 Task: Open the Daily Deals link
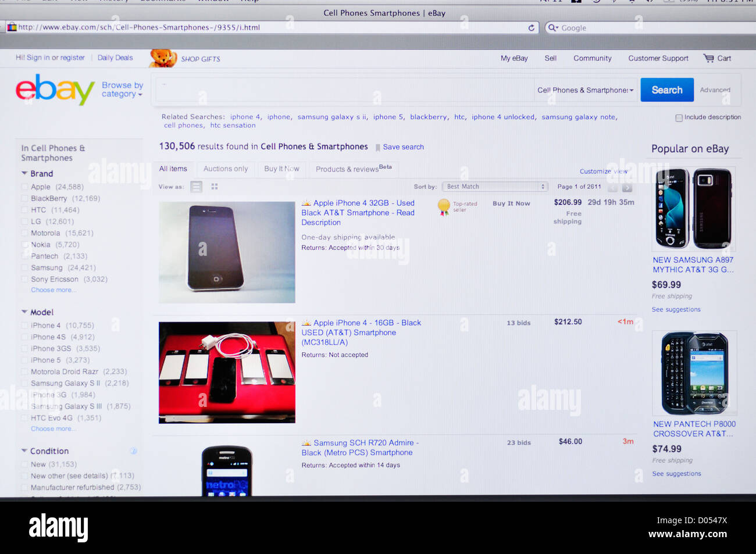pos(115,58)
